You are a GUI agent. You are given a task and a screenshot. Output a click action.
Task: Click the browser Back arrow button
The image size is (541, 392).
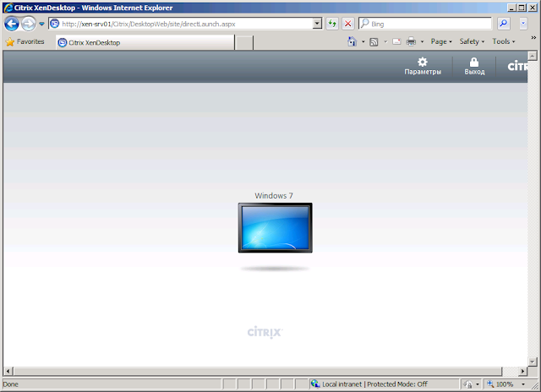coord(11,24)
